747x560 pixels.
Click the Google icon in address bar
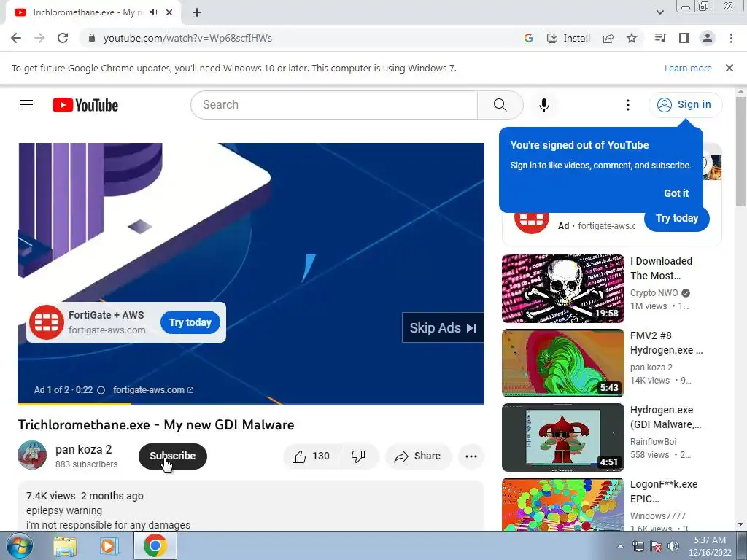pyautogui.click(x=528, y=38)
